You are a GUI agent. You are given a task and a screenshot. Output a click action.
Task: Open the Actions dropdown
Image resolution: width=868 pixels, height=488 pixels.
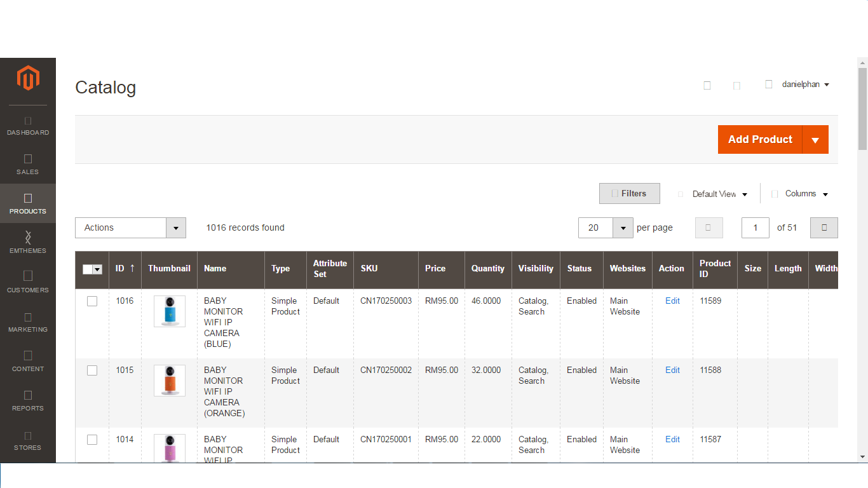[130, 227]
